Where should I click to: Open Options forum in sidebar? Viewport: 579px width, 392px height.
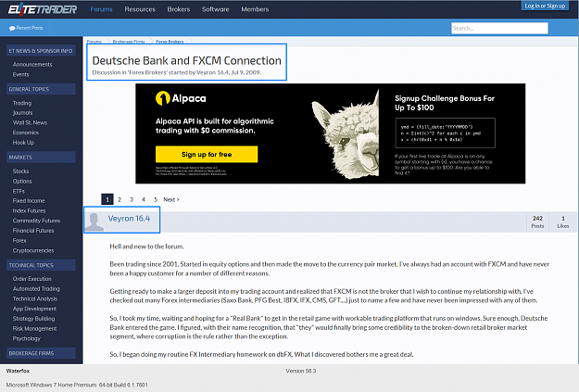click(x=22, y=181)
